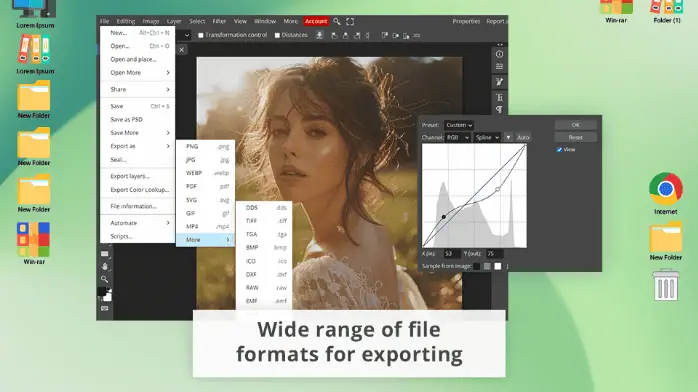Select the Zoom tool in left toolbar

pos(105,279)
